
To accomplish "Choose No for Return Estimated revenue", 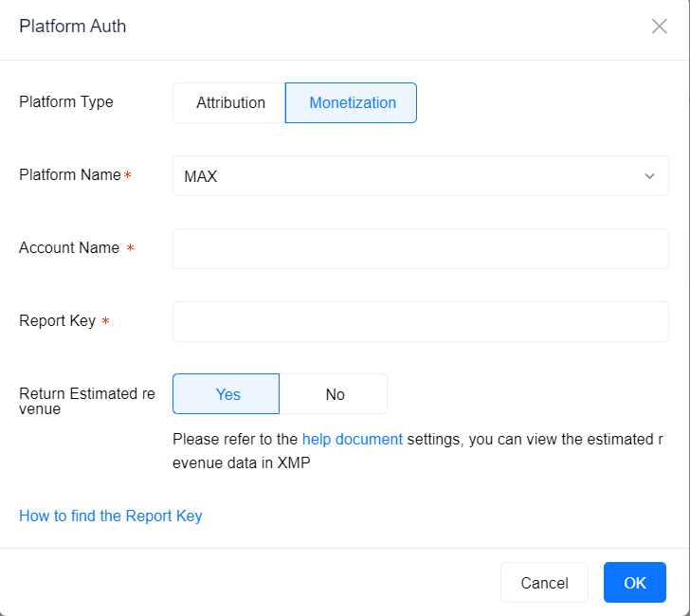I will click(334, 394).
